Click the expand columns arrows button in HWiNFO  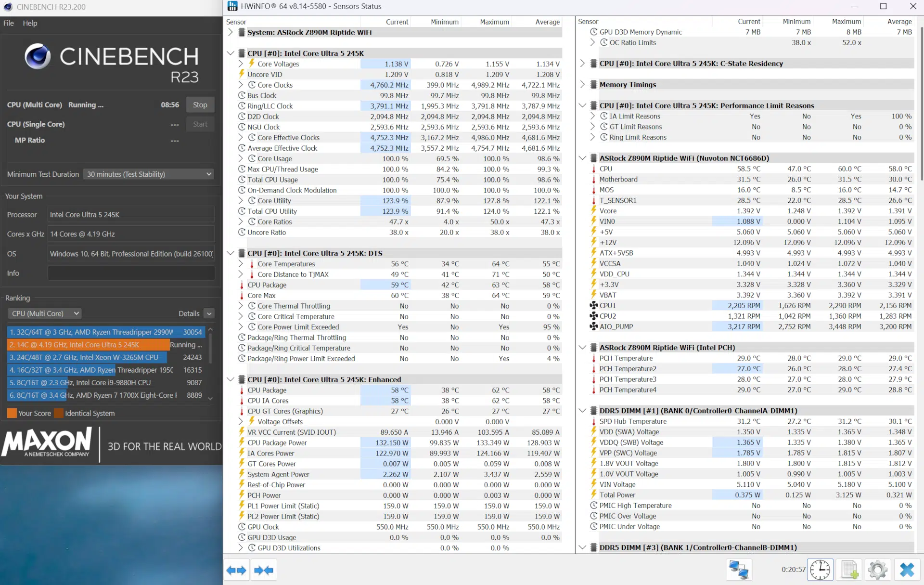point(236,570)
